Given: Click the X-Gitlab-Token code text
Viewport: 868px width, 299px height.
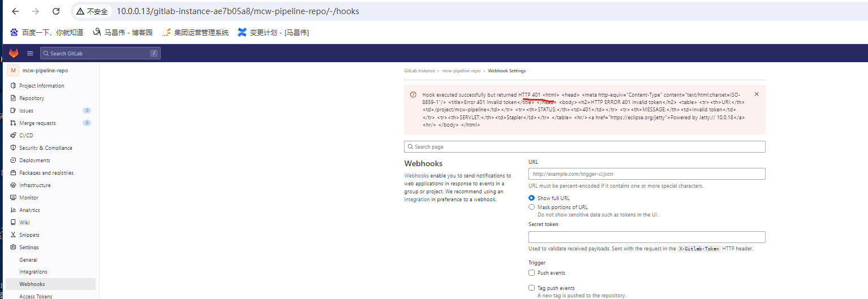Looking at the screenshot, I should coord(699,249).
